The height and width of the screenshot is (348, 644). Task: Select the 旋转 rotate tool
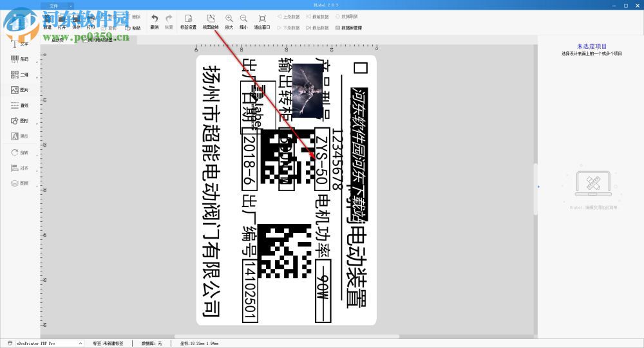[19, 152]
